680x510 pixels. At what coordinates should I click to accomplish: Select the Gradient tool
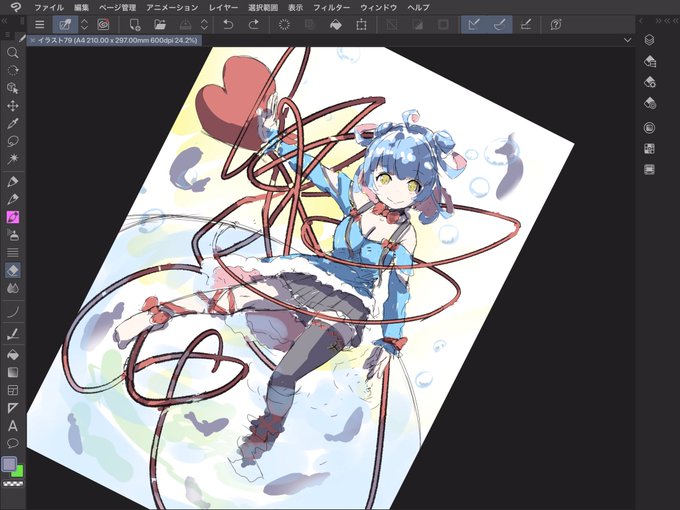click(13, 373)
